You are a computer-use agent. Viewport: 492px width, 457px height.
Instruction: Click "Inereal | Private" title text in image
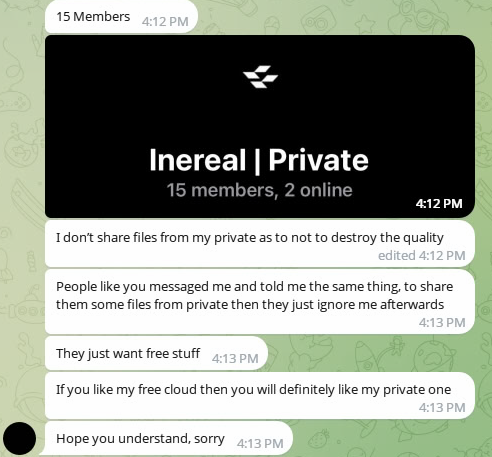click(x=259, y=161)
